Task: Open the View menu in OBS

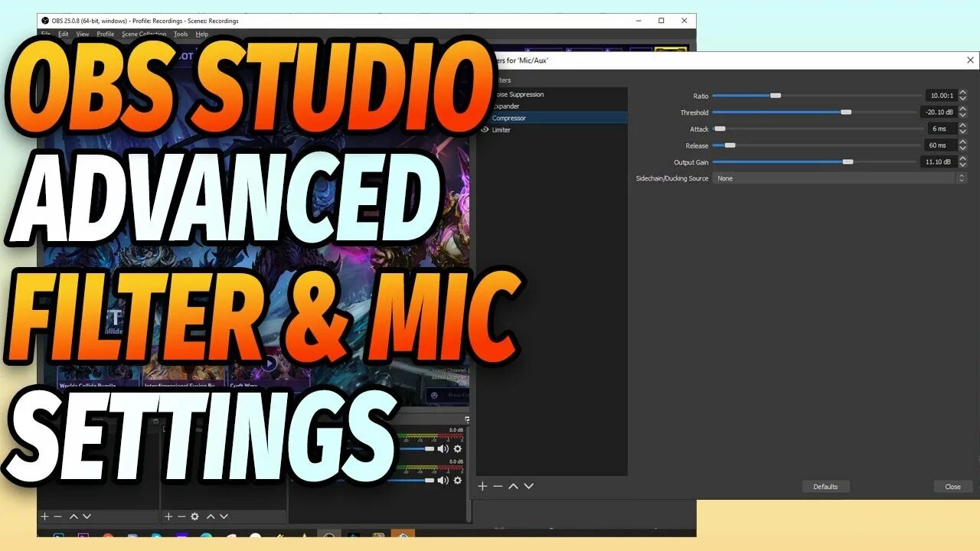Action: coord(83,34)
